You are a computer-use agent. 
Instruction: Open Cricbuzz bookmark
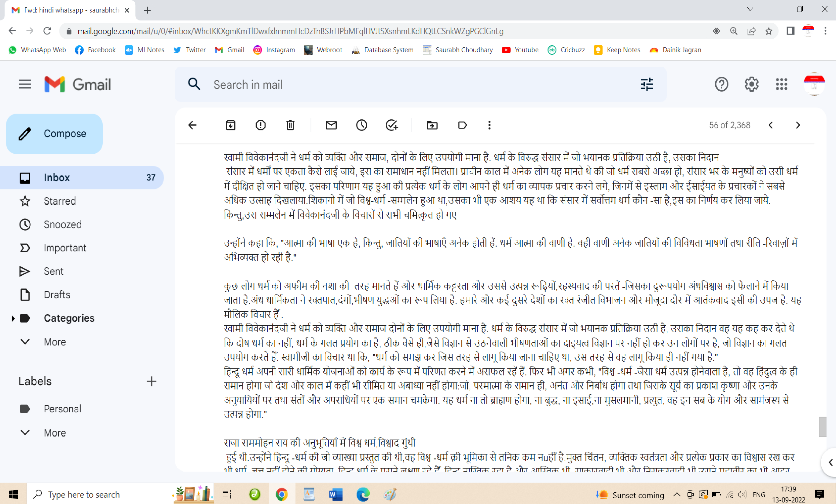(x=566, y=50)
